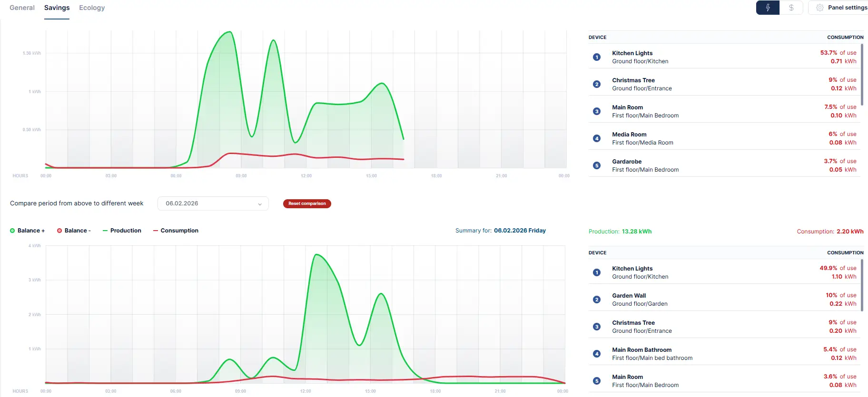
Task: Click rank 2 badge for Garden Wall
Action: coord(597,300)
